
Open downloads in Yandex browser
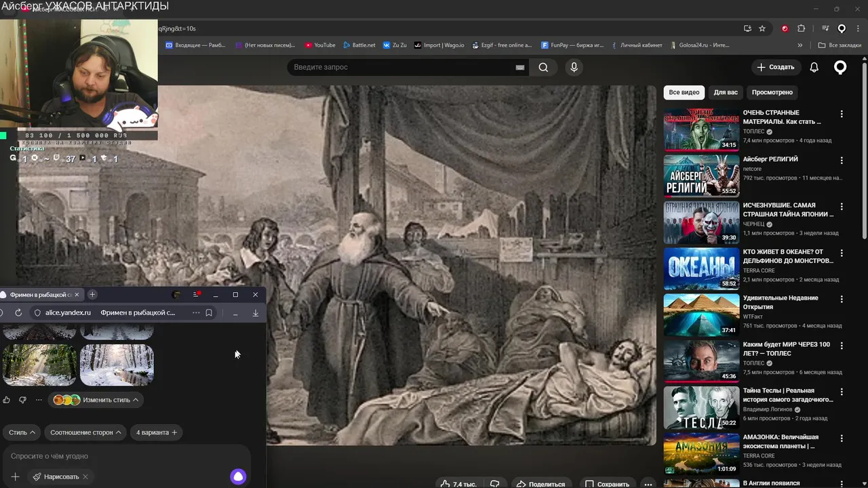(256, 312)
